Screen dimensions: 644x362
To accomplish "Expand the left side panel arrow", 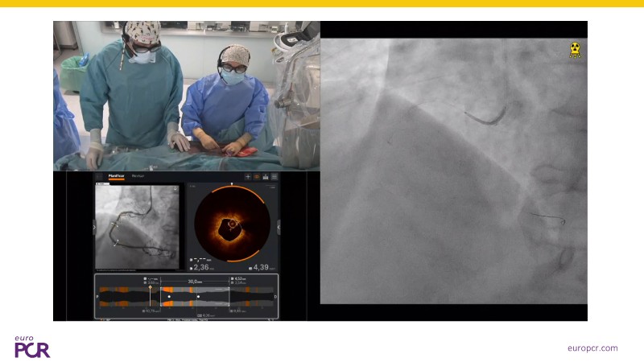I will point(93,228).
